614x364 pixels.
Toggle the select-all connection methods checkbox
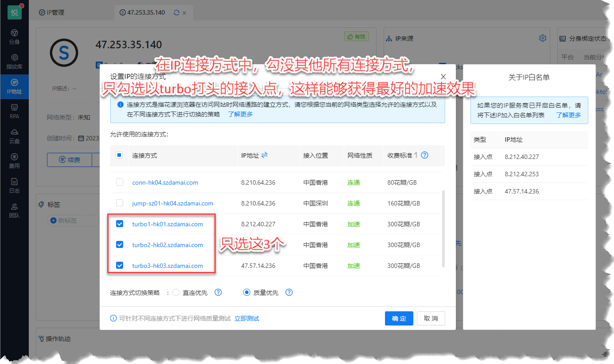pos(119,155)
